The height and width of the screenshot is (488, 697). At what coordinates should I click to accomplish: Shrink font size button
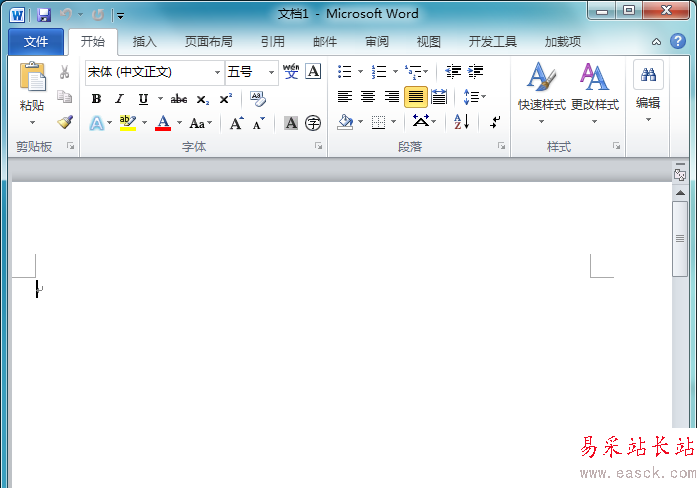tap(258, 123)
